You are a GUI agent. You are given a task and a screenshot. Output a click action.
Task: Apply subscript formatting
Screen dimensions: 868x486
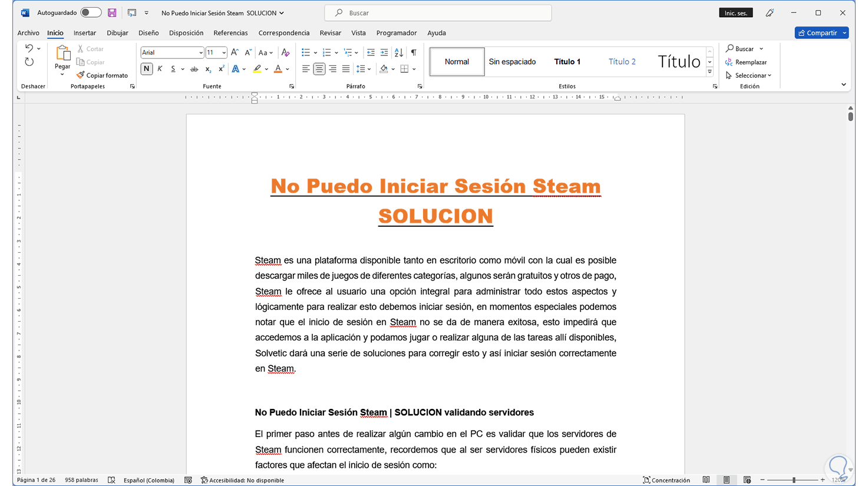coord(208,69)
